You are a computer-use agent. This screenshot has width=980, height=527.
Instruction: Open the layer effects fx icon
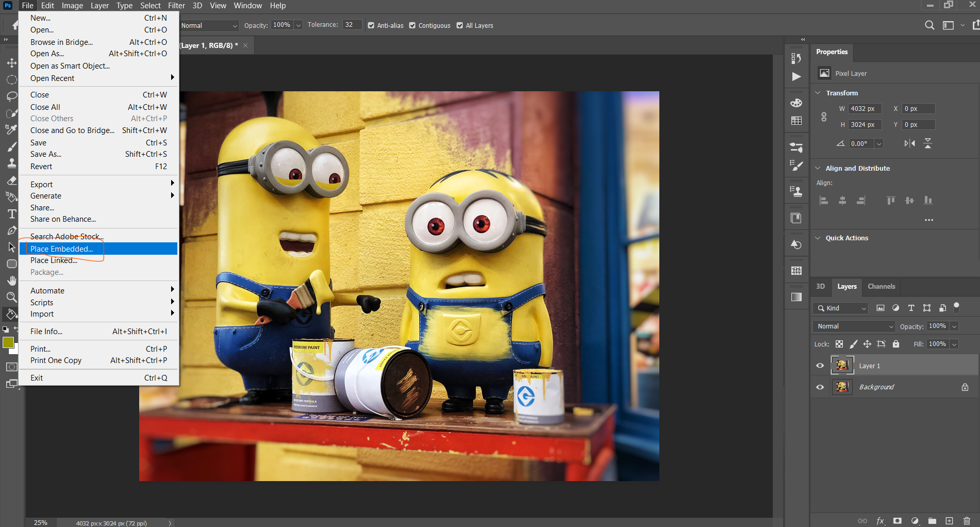880,521
